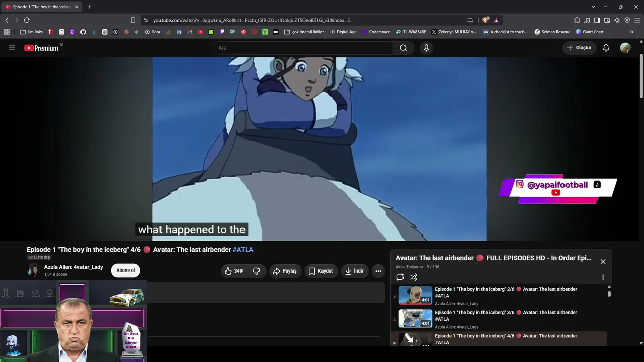Play playlist thumbnail for episode 2/6
Viewport: 644px width, 362px height.
coord(416,295)
